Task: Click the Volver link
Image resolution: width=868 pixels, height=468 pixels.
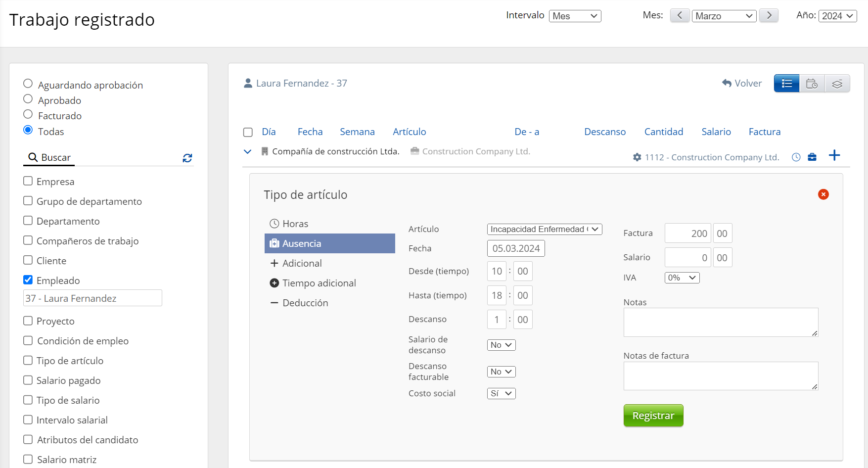Action: coord(742,83)
